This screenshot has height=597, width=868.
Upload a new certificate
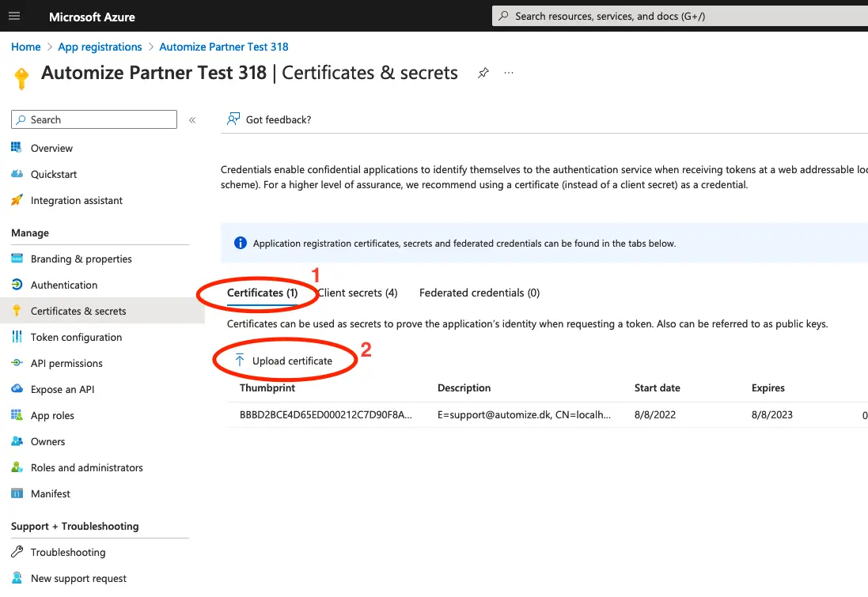coord(285,360)
